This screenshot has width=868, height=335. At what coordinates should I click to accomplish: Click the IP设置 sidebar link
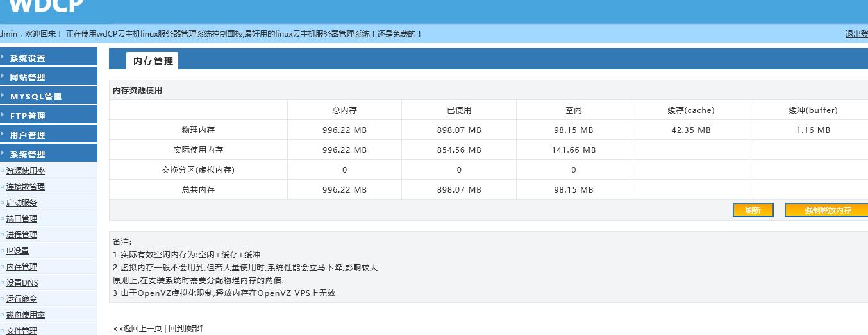coord(17,251)
